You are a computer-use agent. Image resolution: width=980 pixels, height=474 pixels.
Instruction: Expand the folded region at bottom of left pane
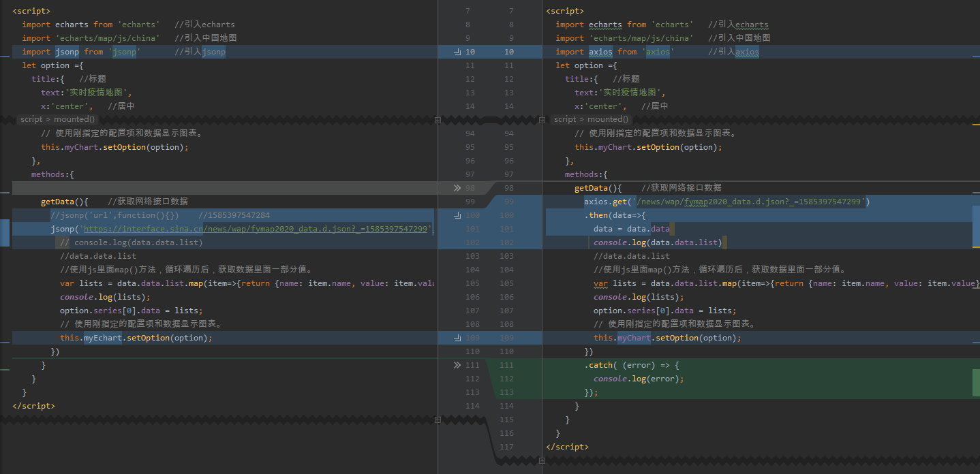click(x=438, y=420)
